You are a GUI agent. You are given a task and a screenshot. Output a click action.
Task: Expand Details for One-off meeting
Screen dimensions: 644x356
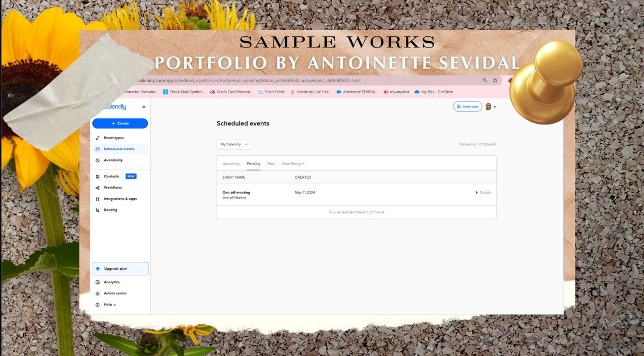tap(483, 193)
